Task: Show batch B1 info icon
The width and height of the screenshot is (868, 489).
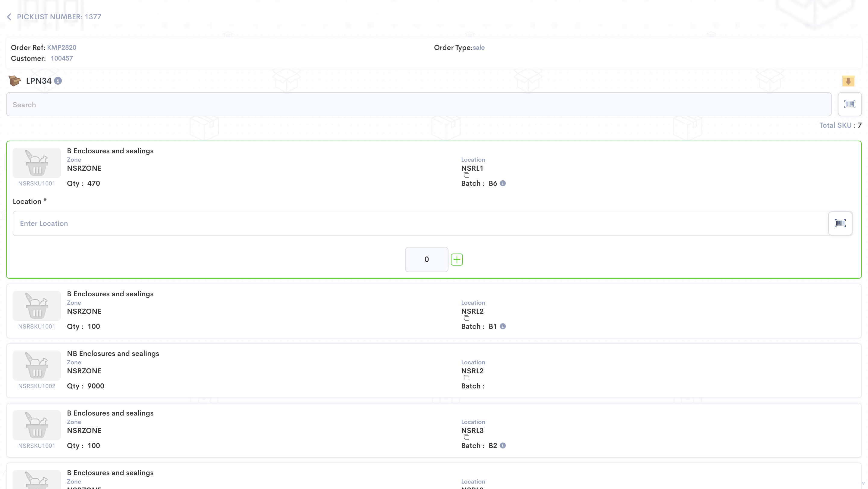Action: pos(502,326)
